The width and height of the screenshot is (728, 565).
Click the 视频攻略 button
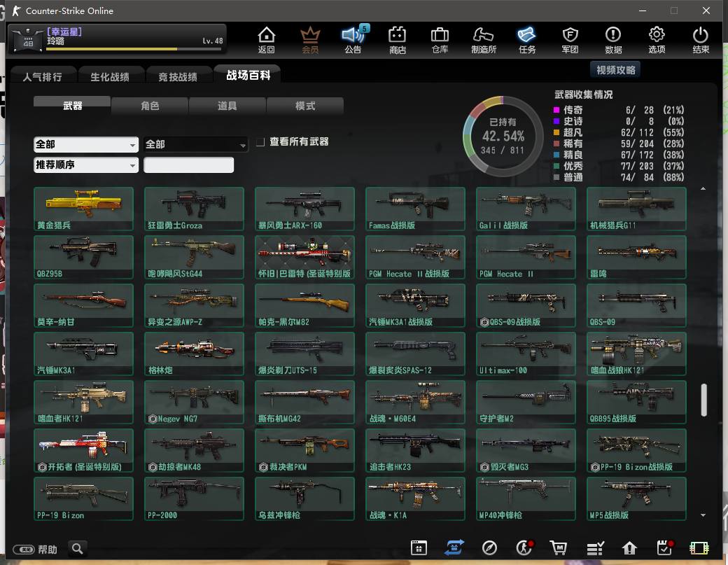615,69
